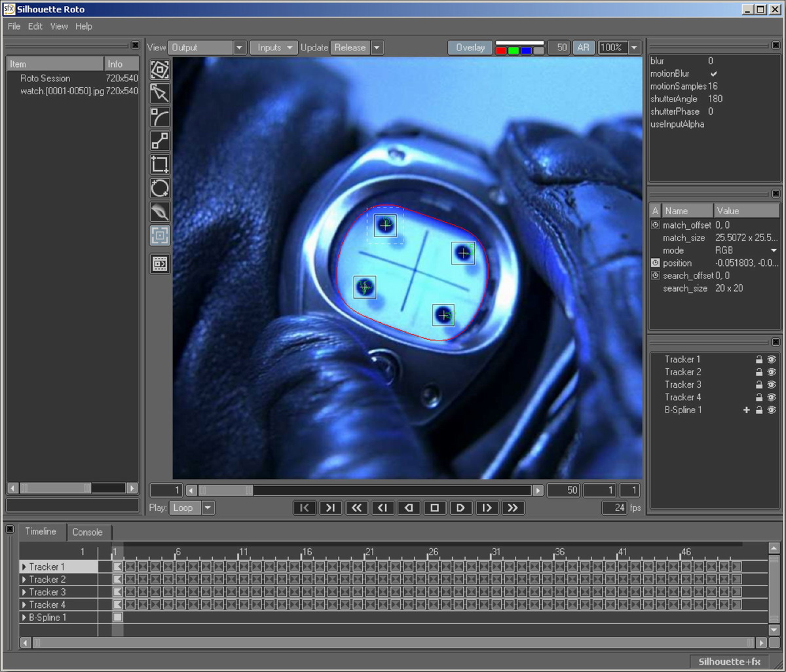Jump to first frame button
786x672 pixels.
click(305, 508)
